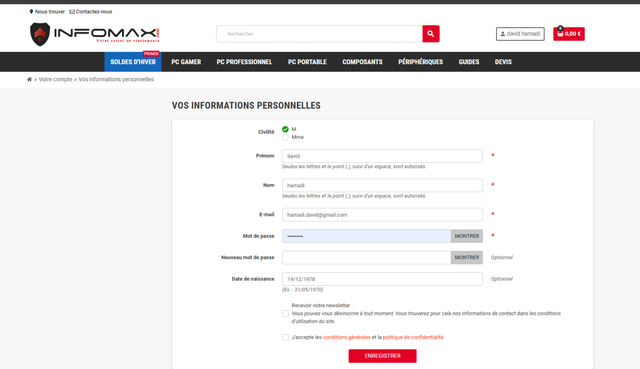Open Soldes d'hiver menu
The image size is (640, 369).
pyautogui.click(x=133, y=62)
